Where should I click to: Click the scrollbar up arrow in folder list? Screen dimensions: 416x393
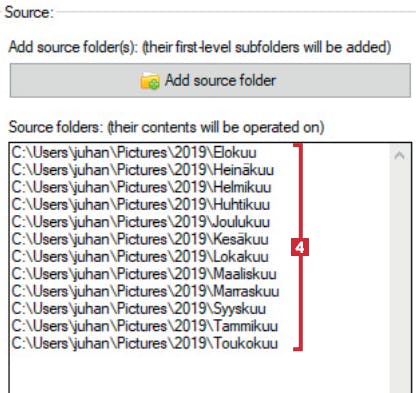[x=399, y=155]
